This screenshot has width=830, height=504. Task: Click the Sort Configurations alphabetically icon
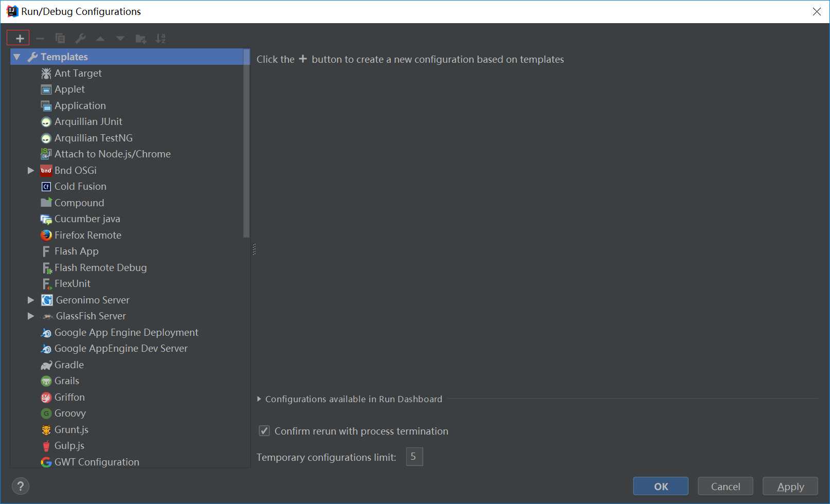point(160,39)
